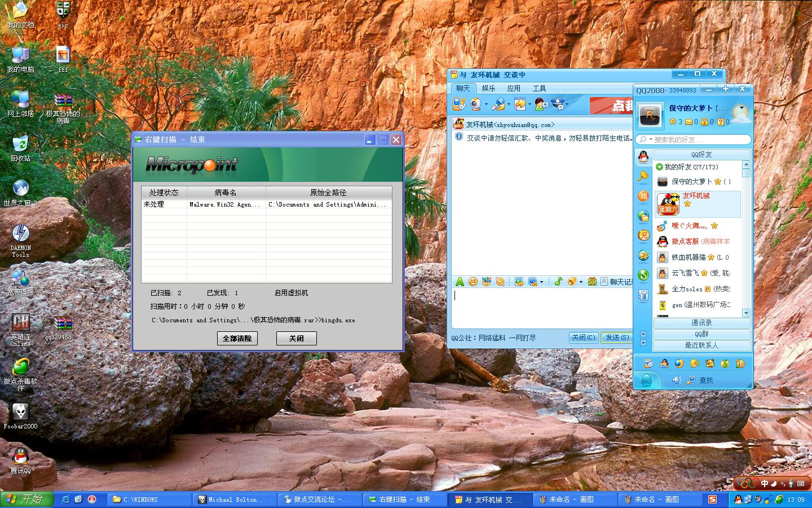Switch to 微点交流论坛 taskbar item

coord(320,500)
